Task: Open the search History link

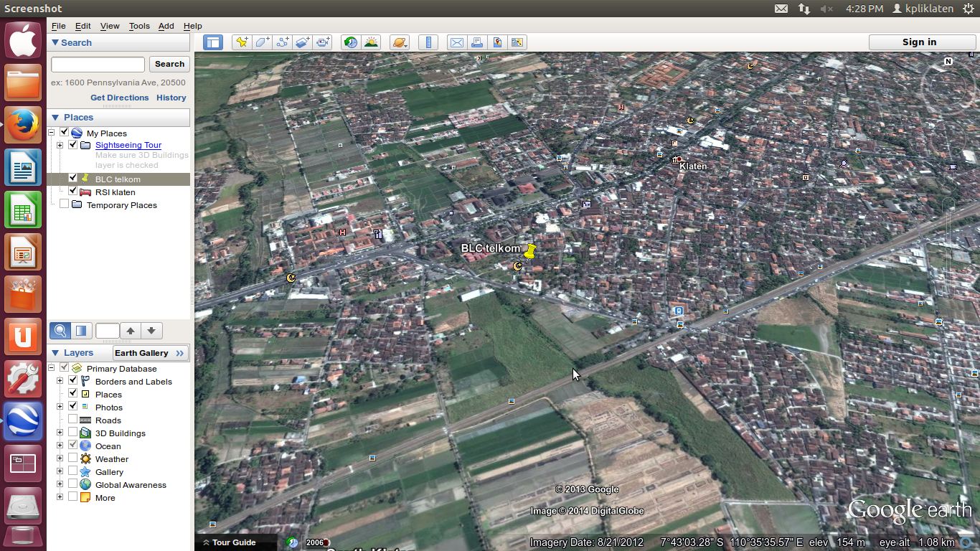Action: (171, 98)
